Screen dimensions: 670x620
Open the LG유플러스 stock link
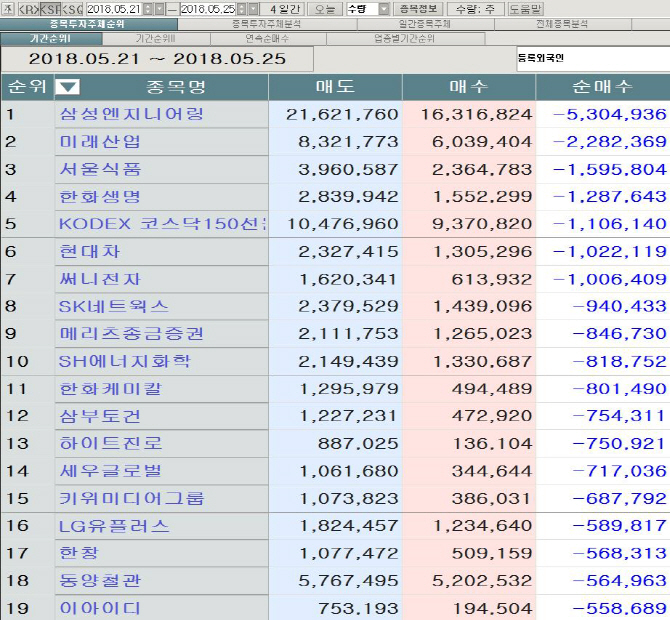point(114,526)
